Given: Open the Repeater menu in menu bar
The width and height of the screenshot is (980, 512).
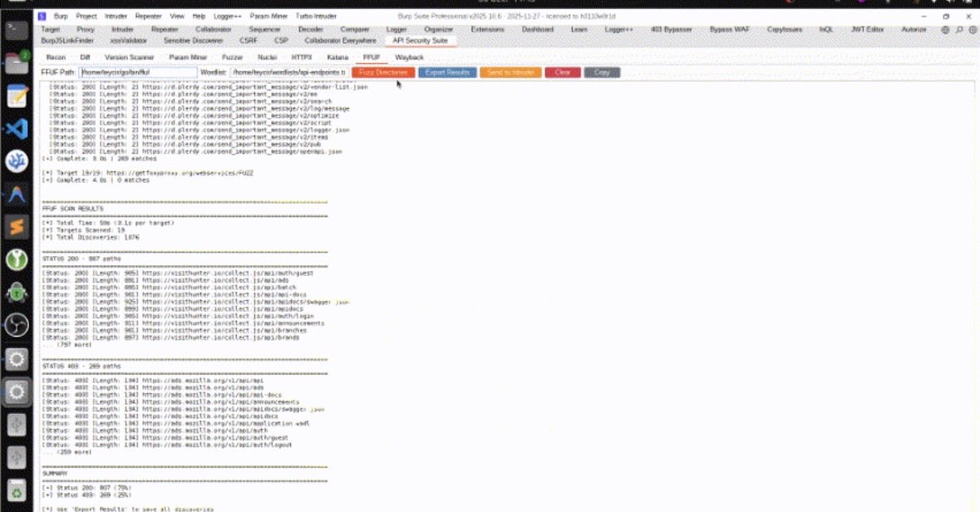Looking at the screenshot, I should pyautogui.click(x=148, y=17).
